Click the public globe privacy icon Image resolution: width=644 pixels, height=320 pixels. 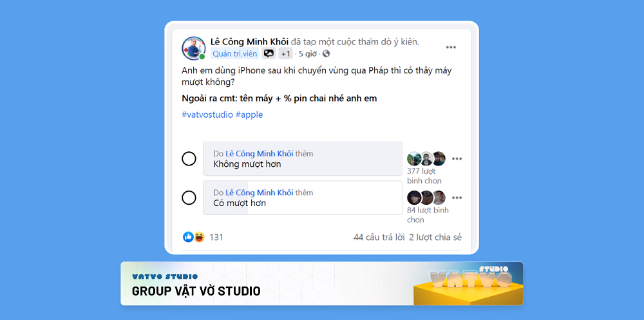coord(326,53)
